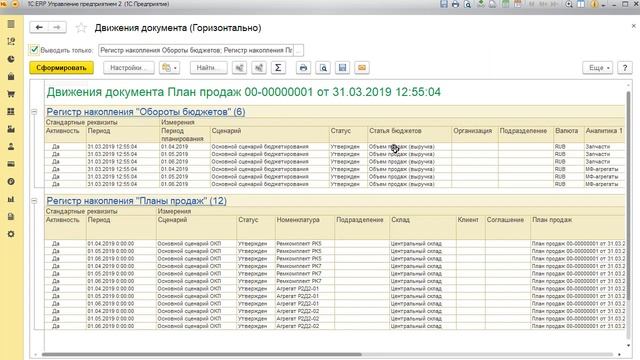The image size is (640, 360).
Task: Open the 'Настройки...' button
Action: [129, 68]
